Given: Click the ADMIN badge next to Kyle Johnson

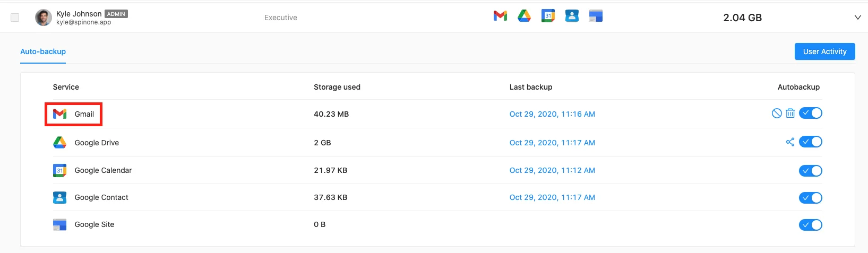Looking at the screenshot, I should click(x=116, y=14).
